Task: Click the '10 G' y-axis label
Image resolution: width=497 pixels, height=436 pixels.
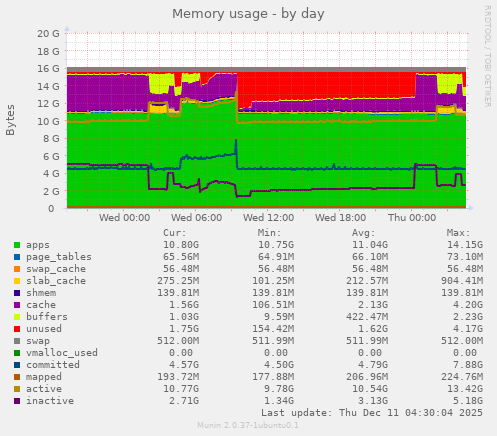Action: (48, 121)
